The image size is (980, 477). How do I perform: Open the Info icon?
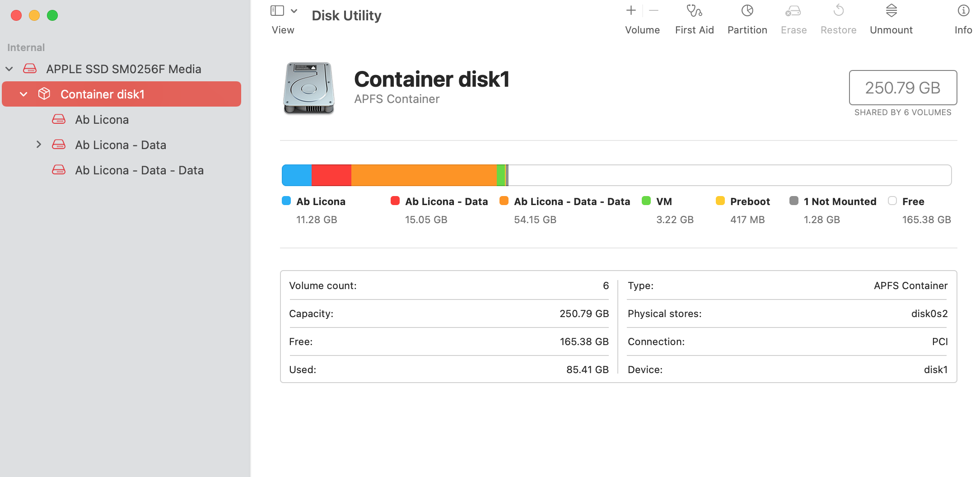pos(963,10)
